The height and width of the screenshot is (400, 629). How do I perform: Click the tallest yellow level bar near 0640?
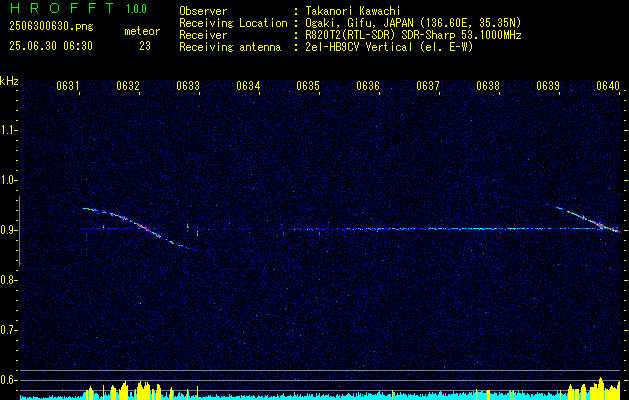click(x=601, y=387)
